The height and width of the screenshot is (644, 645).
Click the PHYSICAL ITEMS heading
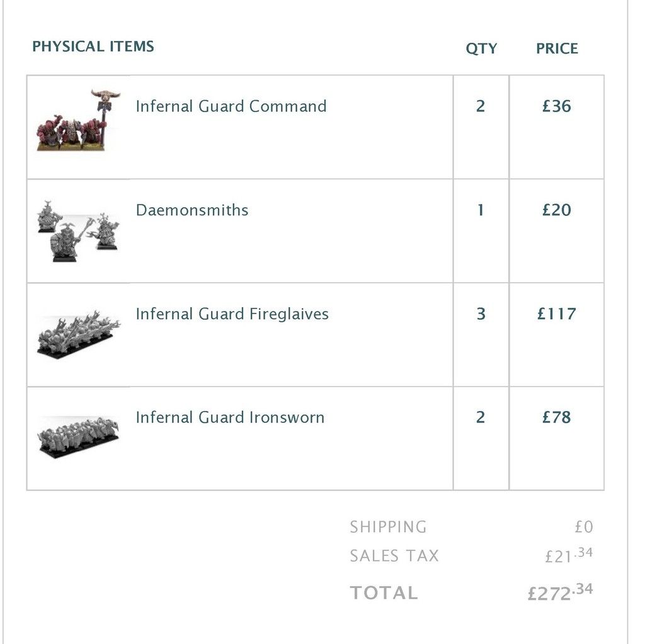(93, 46)
